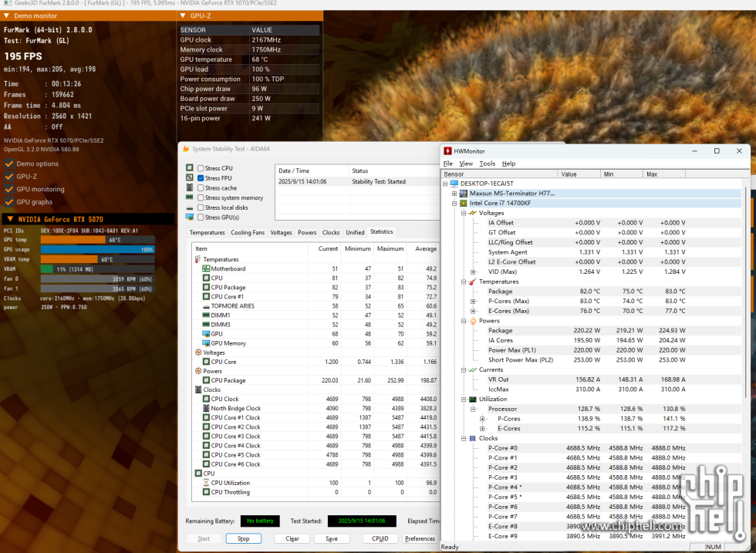Click the thermometer icon beside HWMonitor Temperatures
The image size is (756, 553).
472,282
